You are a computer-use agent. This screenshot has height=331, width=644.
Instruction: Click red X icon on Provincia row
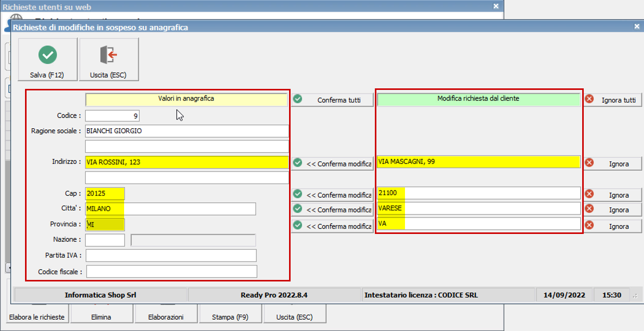(x=589, y=225)
